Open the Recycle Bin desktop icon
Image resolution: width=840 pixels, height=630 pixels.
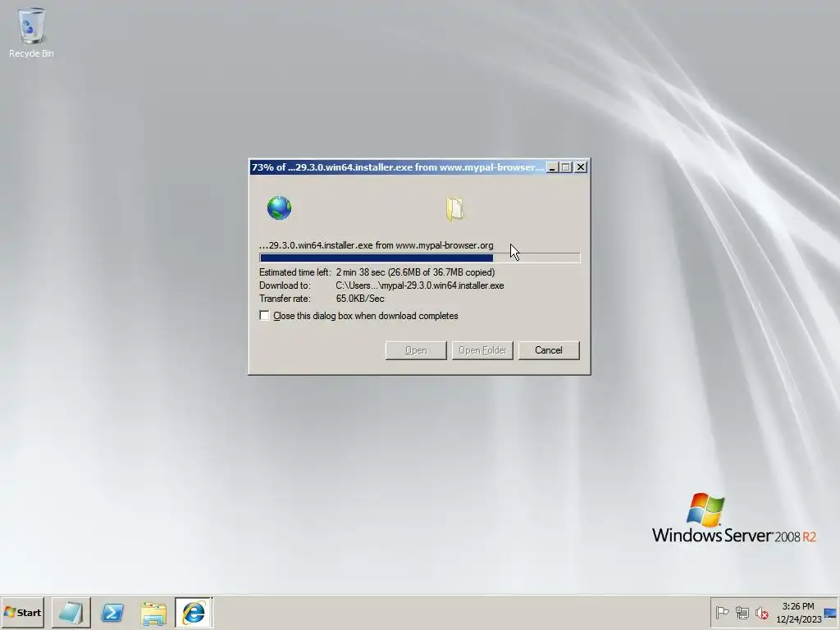tap(31, 32)
